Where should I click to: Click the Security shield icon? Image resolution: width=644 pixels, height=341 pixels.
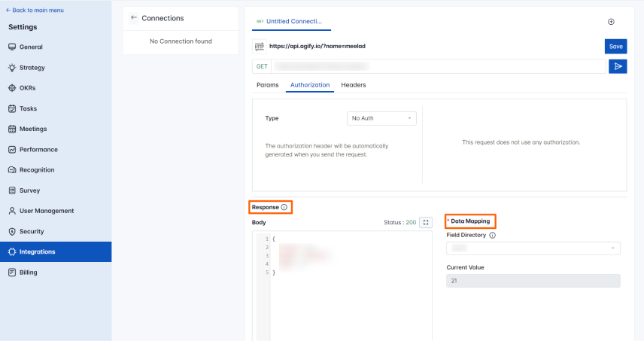[x=12, y=231]
